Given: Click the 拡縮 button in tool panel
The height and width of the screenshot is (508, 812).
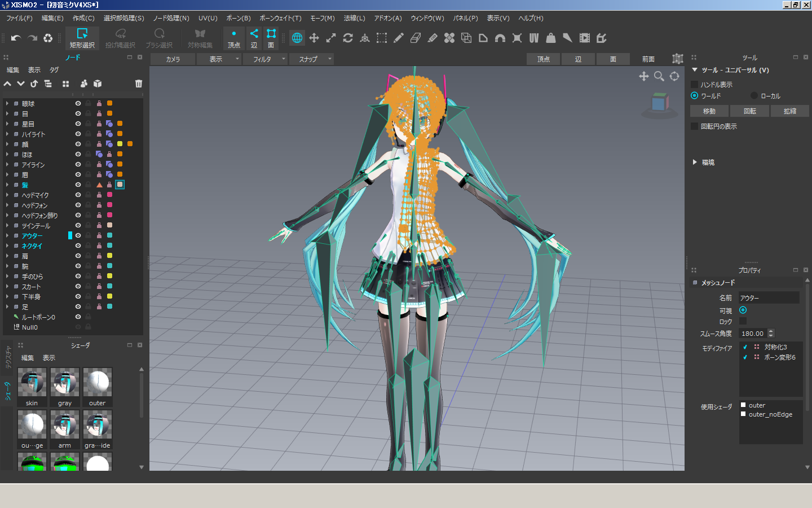Looking at the screenshot, I should [x=789, y=111].
